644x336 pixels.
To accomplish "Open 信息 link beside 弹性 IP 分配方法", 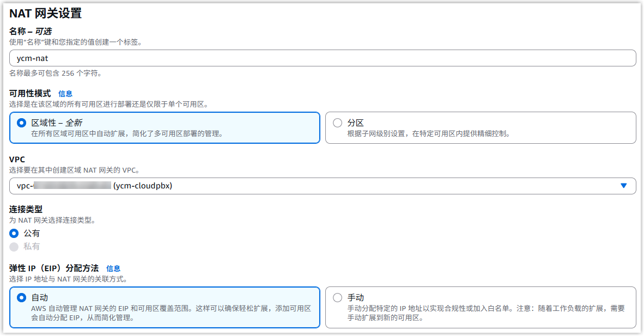I will coord(113,268).
